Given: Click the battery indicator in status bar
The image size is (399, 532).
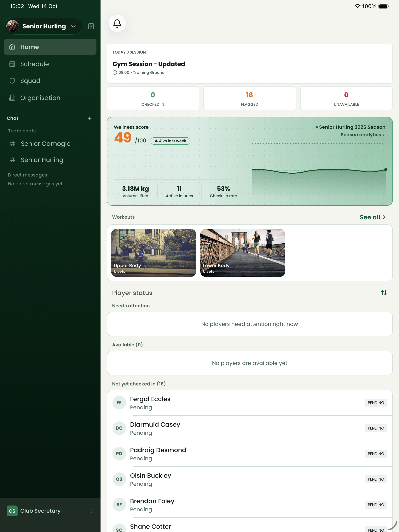Looking at the screenshot, I should coord(384,6).
